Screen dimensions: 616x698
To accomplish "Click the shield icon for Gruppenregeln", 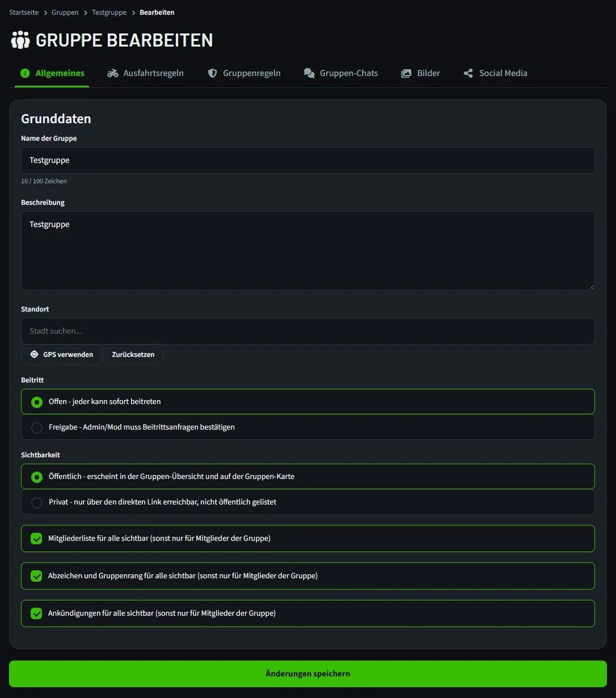I will click(x=213, y=73).
